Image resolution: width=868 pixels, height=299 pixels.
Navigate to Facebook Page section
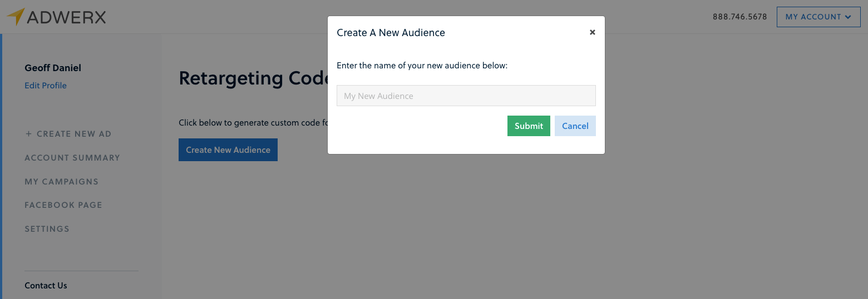63,205
